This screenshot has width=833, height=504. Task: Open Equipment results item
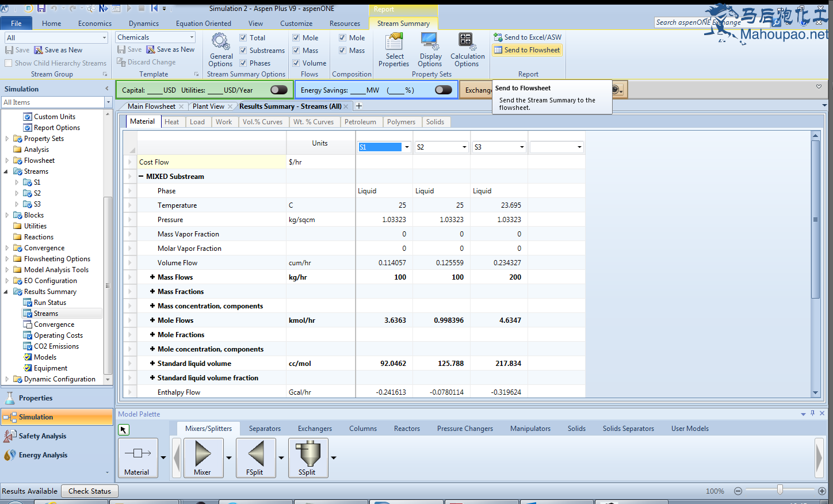45,368
